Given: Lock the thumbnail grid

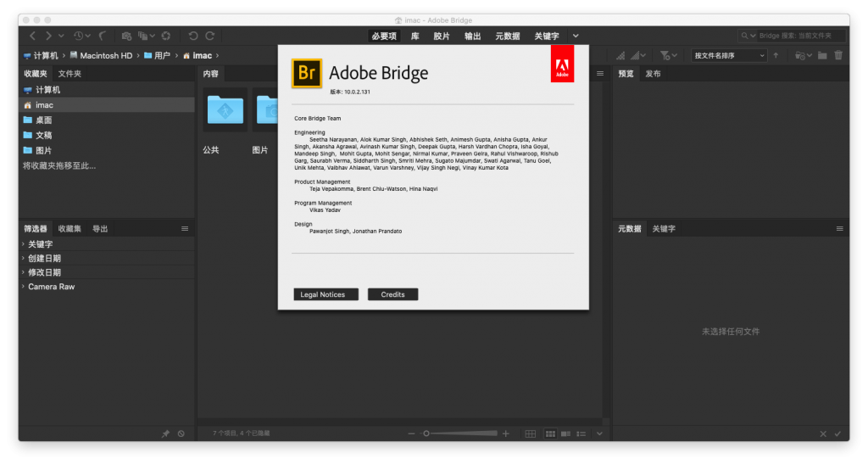Looking at the screenshot, I should pyautogui.click(x=531, y=433).
